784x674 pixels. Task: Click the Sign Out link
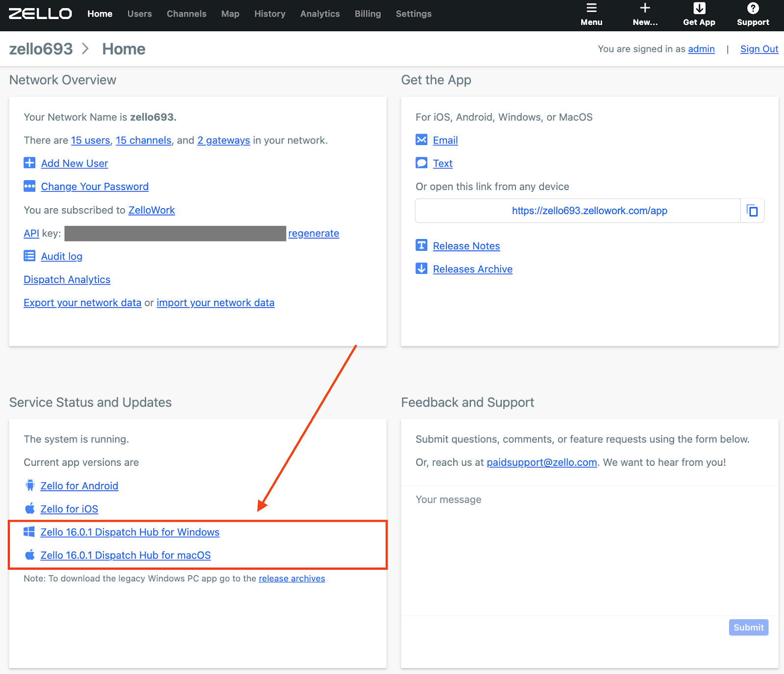(759, 49)
